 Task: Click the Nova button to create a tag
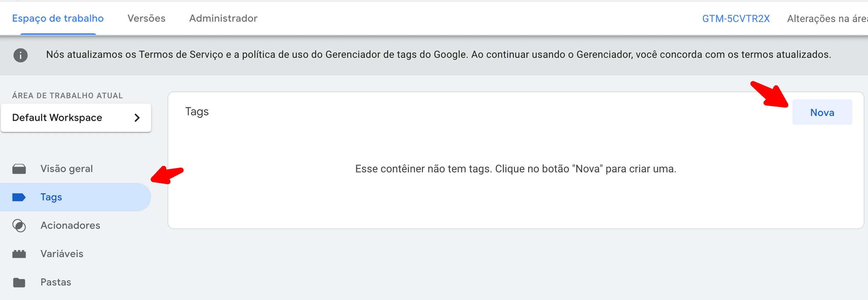(x=822, y=112)
